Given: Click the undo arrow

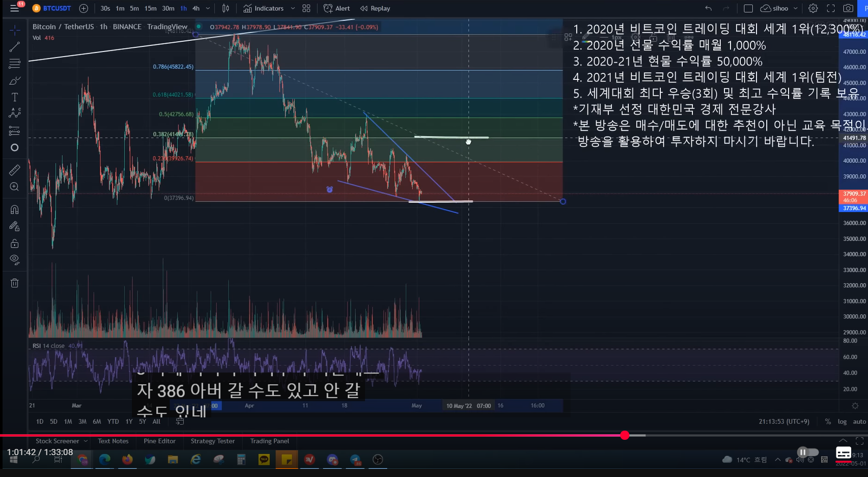Looking at the screenshot, I should point(708,8).
